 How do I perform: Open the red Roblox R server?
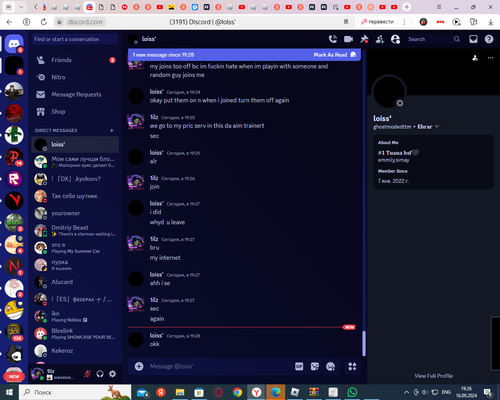[x=14, y=179]
